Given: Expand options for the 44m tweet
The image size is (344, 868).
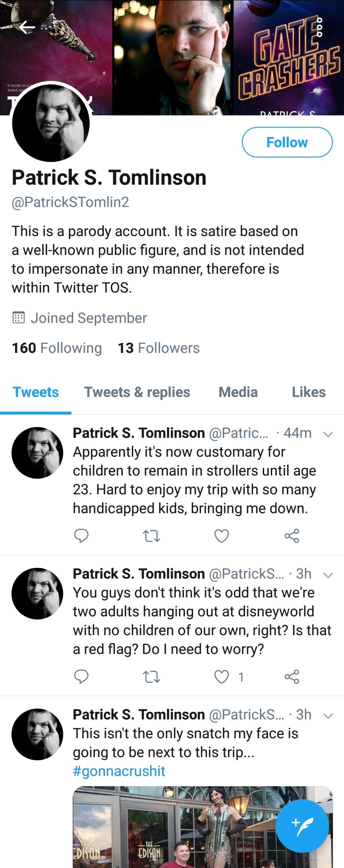Looking at the screenshot, I should 328,435.
